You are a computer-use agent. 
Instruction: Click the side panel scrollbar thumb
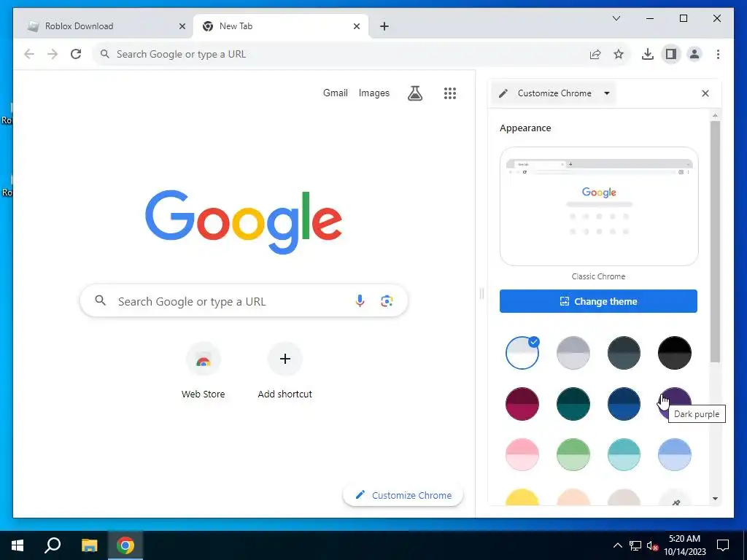715,241
